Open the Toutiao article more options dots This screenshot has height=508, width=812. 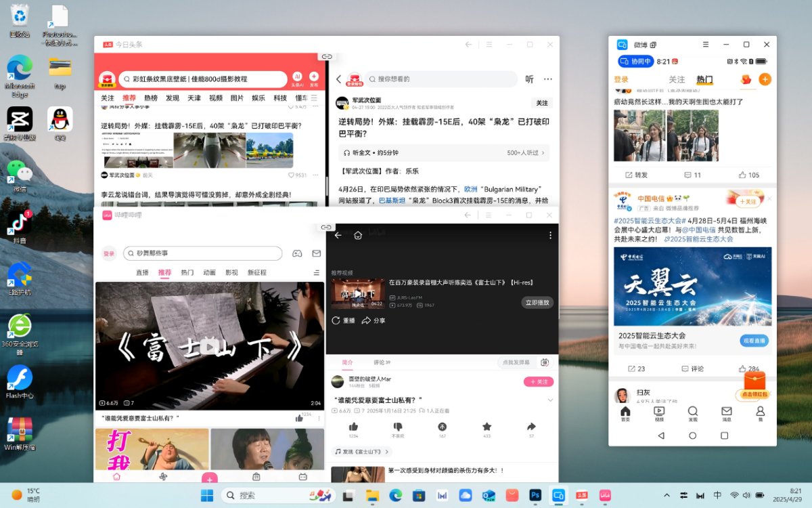pos(548,79)
